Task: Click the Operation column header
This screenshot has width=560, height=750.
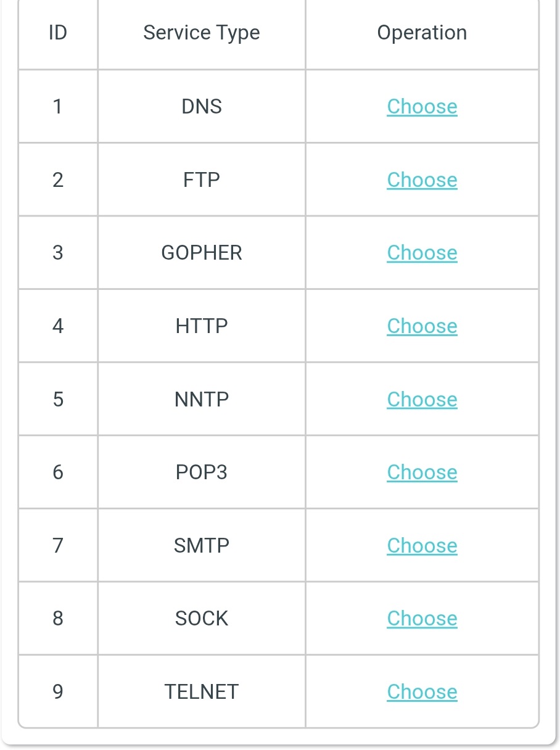Action: [x=422, y=32]
